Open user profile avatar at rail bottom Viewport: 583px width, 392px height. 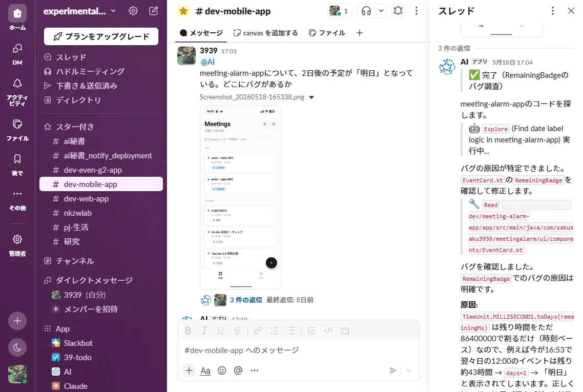(17, 374)
